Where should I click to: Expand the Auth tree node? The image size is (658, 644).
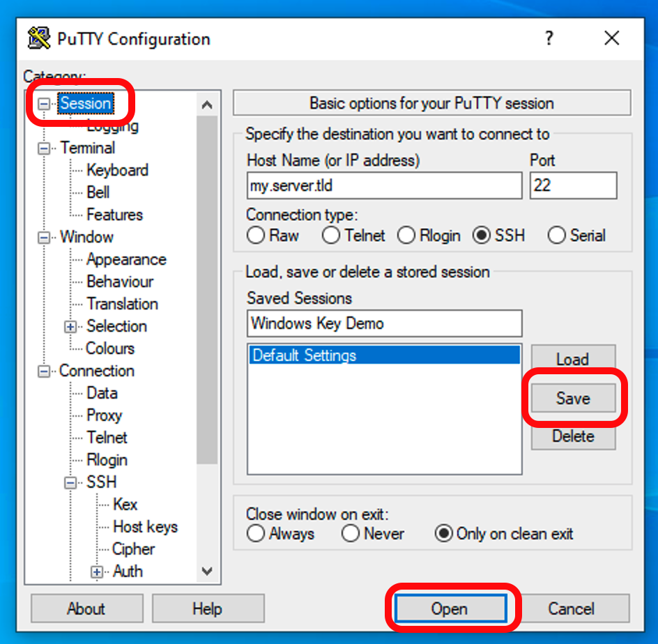coord(97,572)
